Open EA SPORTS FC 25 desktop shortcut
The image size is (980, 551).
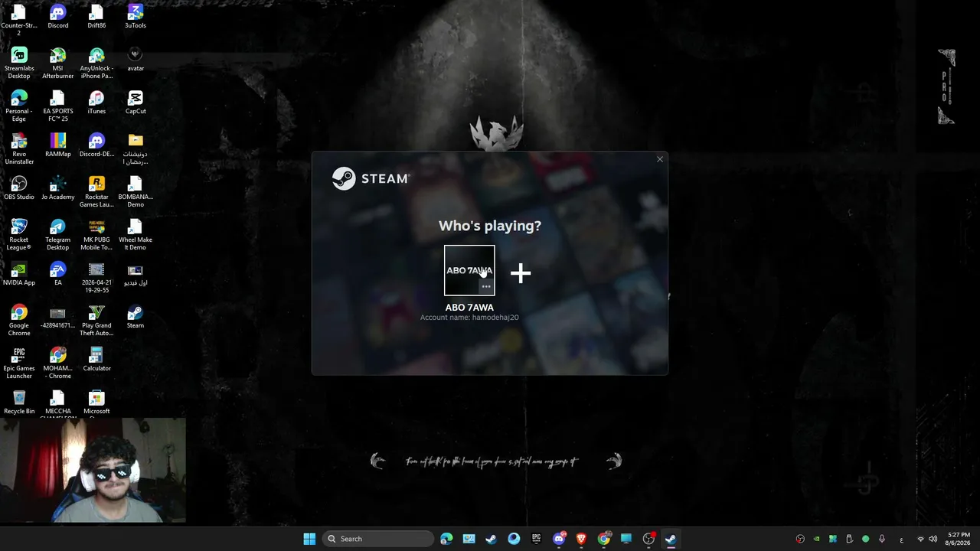coord(57,106)
